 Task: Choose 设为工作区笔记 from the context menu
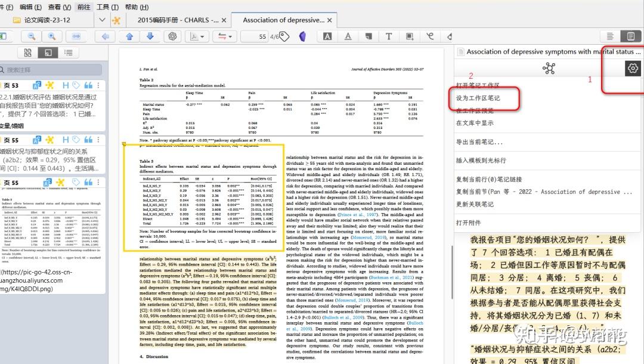click(x=477, y=98)
